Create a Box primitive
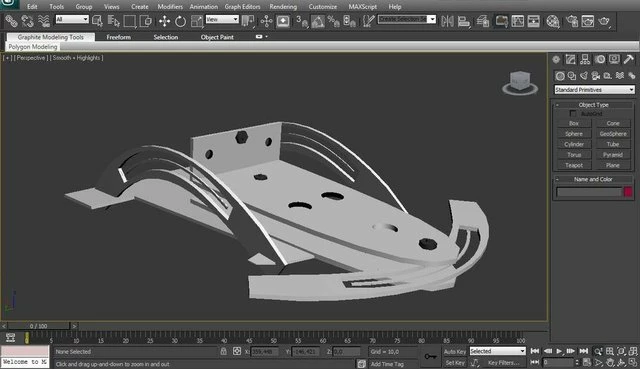Screen dimensions: 640x369 point(574,123)
